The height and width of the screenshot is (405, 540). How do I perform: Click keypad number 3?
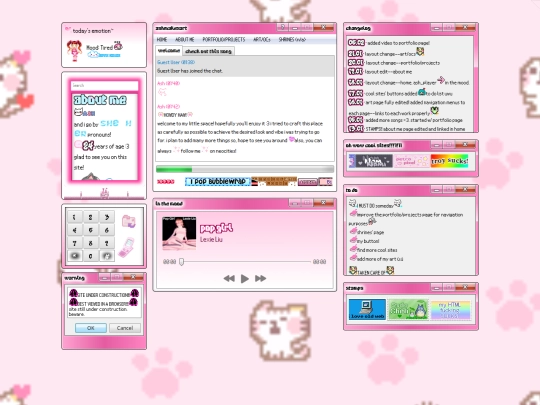point(107,217)
